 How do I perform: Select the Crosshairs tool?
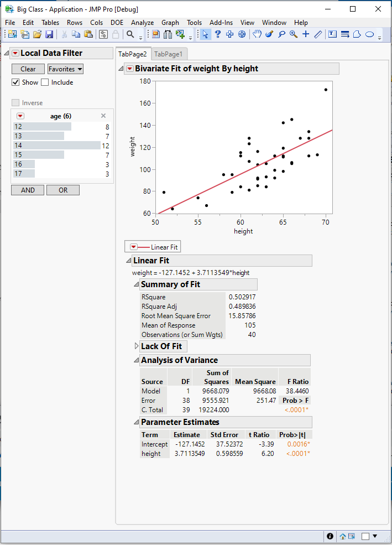point(306,34)
